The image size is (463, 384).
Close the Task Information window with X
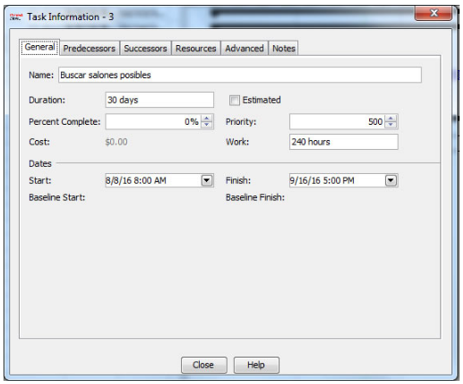point(433,13)
